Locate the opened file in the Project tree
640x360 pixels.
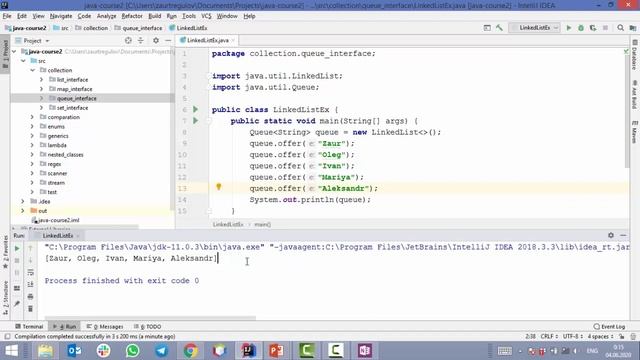point(128,40)
